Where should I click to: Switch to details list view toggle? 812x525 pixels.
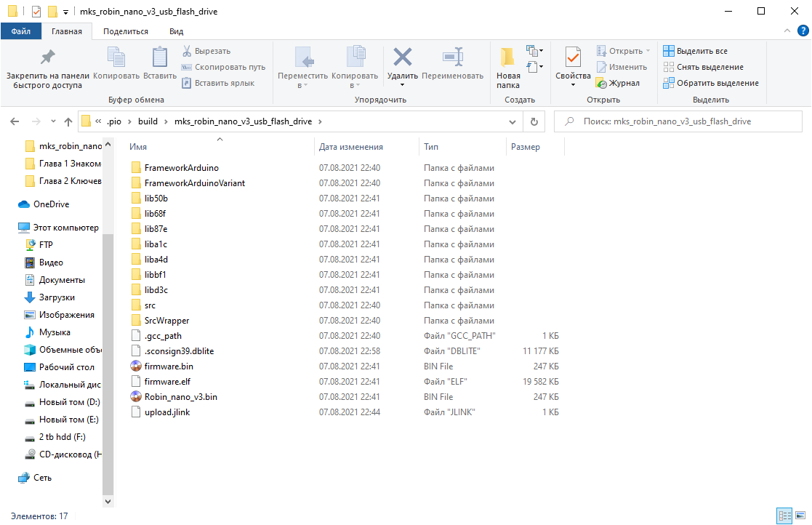click(784, 516)
